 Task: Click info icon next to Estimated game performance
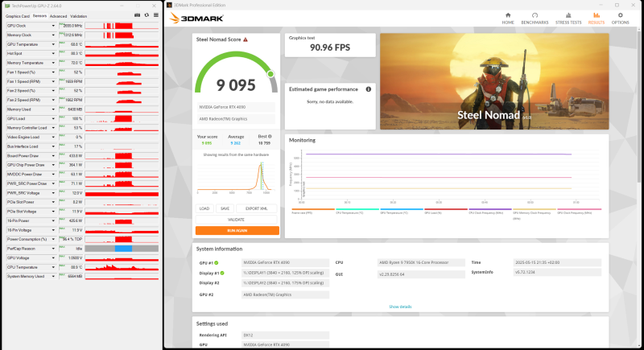pyautogui.click(x=369, y=89)
